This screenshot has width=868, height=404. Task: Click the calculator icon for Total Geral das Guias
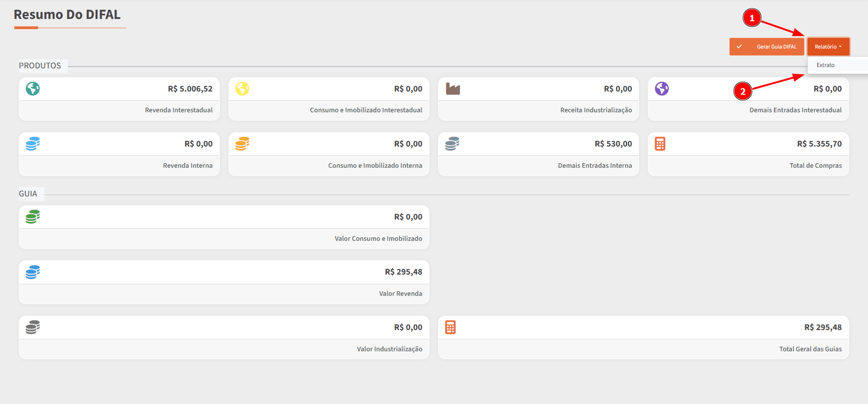pos(450,327)
